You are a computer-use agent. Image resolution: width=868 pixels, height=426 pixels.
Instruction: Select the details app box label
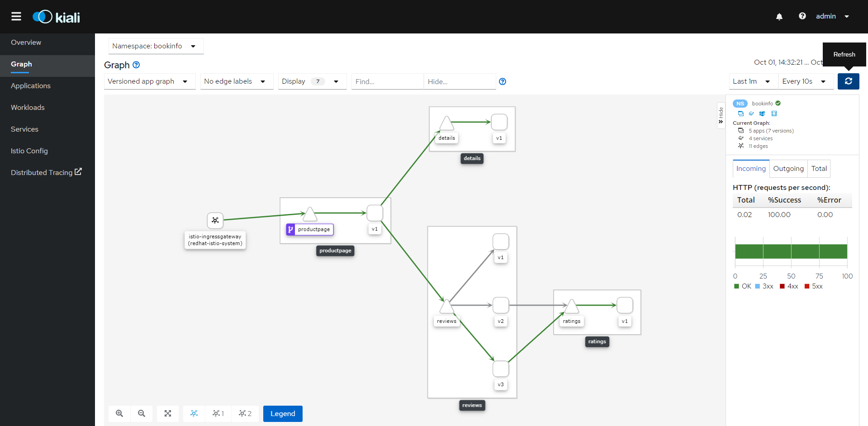point(472,158)
